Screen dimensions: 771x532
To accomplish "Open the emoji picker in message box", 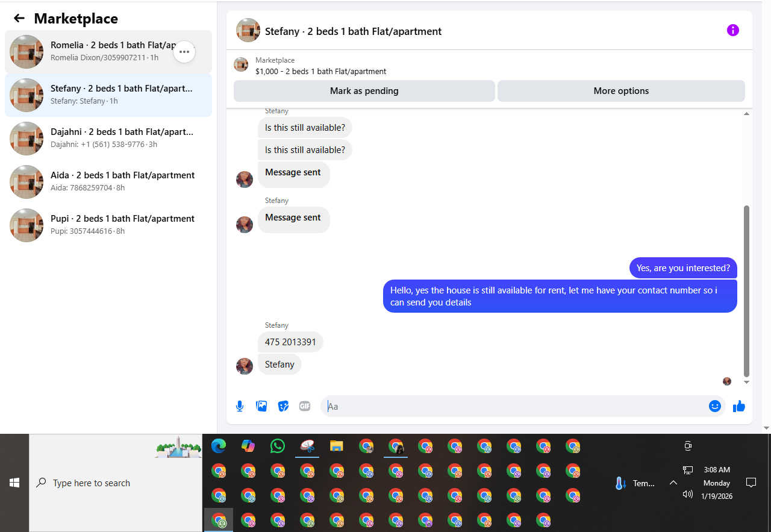I will tap(715, 406).
